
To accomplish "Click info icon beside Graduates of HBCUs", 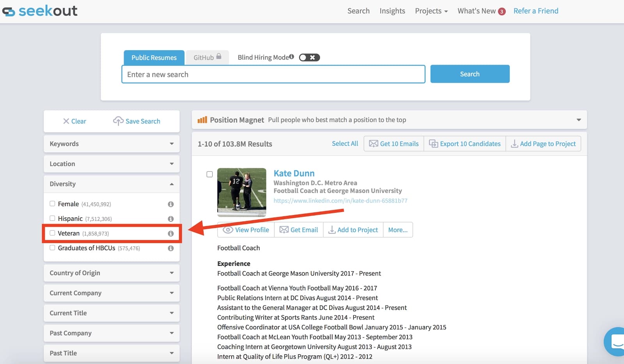I will (x=170, y=248).
